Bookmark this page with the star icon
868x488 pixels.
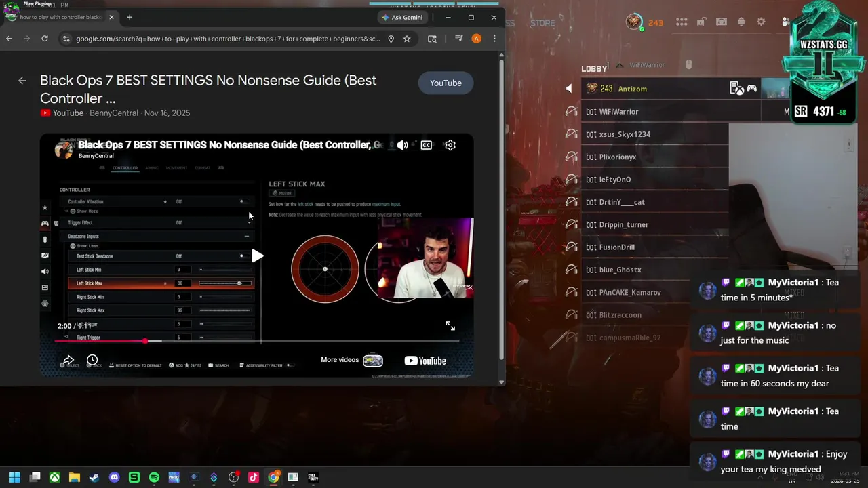click(x=407, y=39)
